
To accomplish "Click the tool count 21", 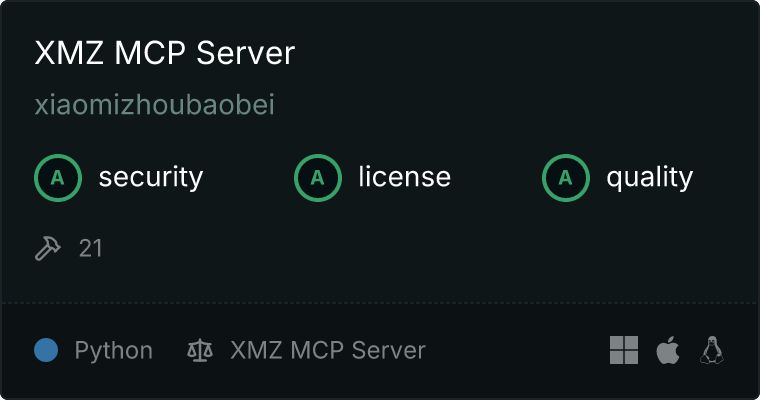I will coord(90,248).
